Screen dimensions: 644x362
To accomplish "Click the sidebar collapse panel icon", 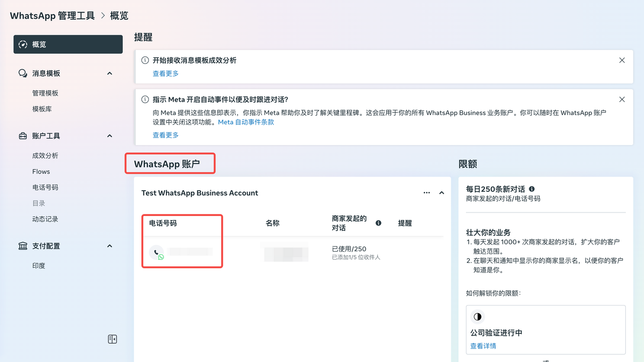I will [112, 339].
